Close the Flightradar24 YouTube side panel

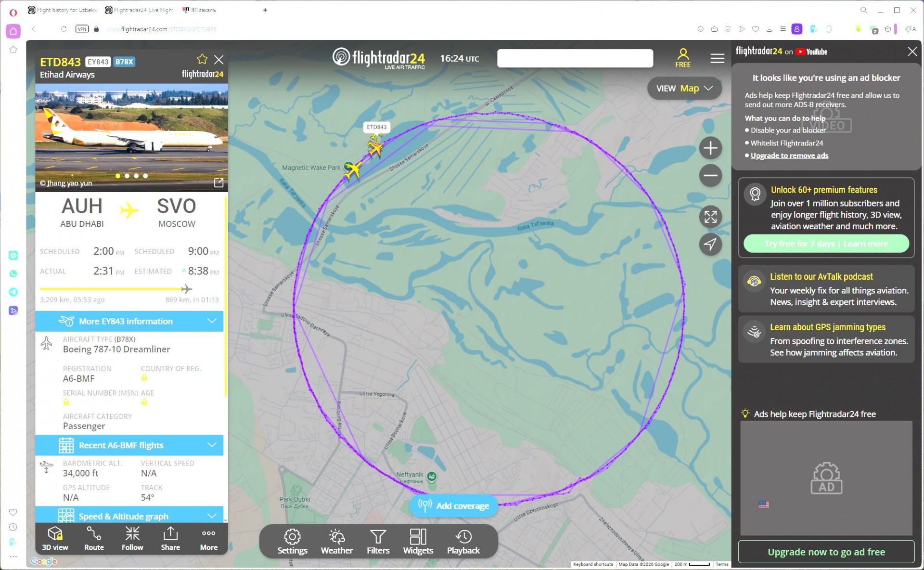click(x=912, y=52)
